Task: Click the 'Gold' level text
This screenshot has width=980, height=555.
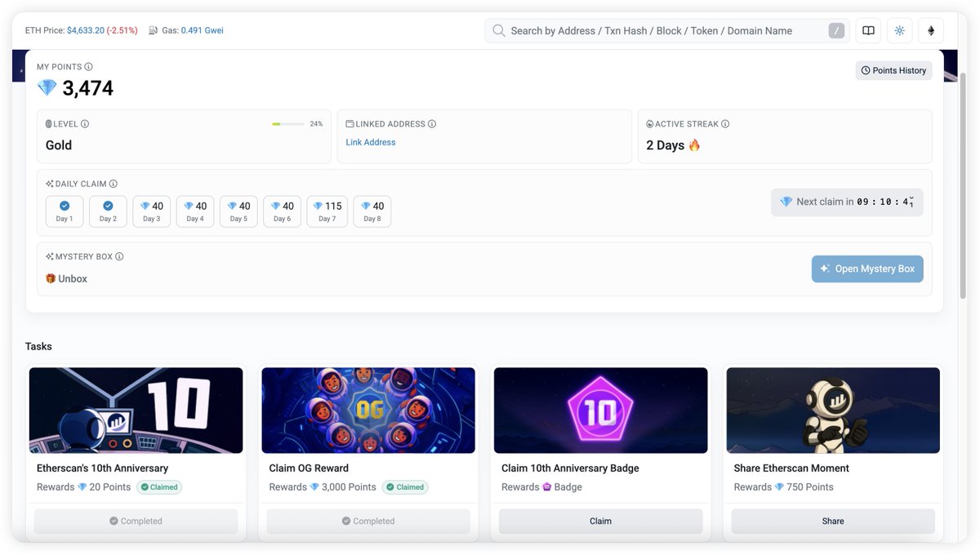Action: [59, 145]
